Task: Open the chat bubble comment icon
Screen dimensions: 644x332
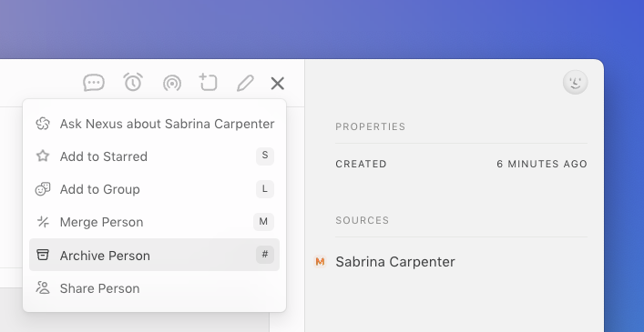Action: pos(94,83)
